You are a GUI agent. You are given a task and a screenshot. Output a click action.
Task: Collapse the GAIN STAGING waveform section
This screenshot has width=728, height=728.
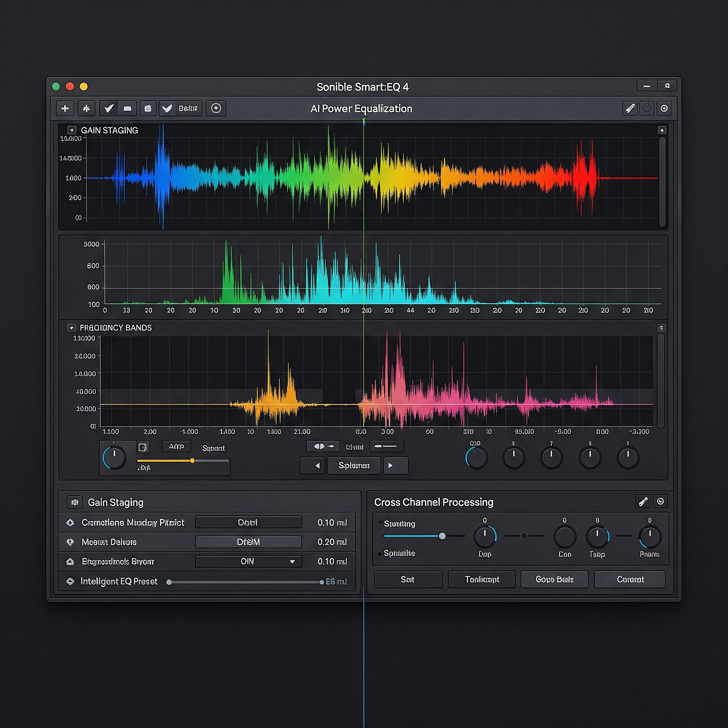click(x=71, y=130)
